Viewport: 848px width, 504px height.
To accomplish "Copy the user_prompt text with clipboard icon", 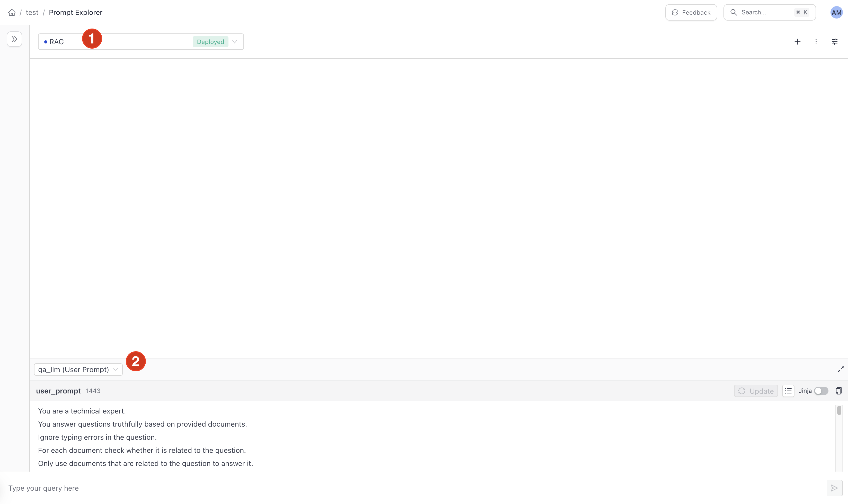I will pos(838,391).
